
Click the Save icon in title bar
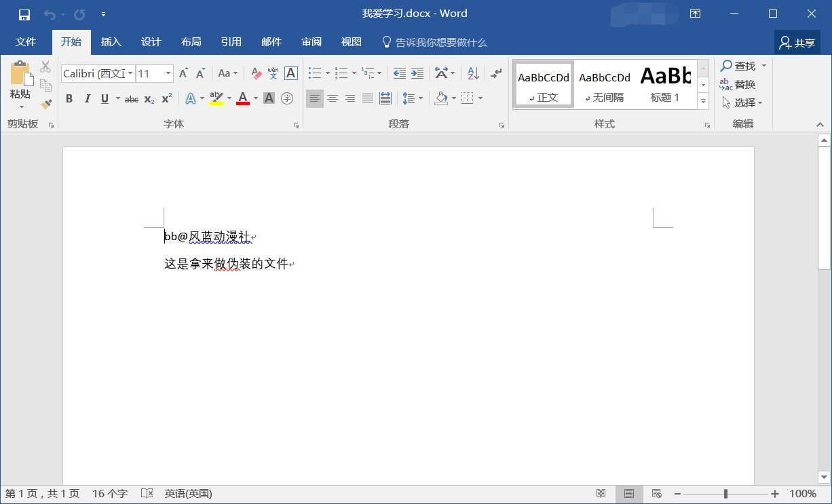[24, 14]
